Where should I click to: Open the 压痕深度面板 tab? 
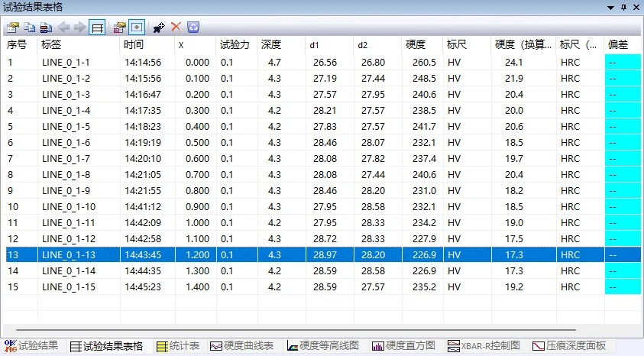pyautogui.click(x=569, y=346)
